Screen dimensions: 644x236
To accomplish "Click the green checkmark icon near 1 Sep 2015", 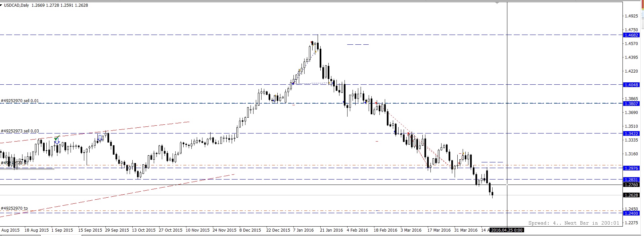I will tap(57, 137).
